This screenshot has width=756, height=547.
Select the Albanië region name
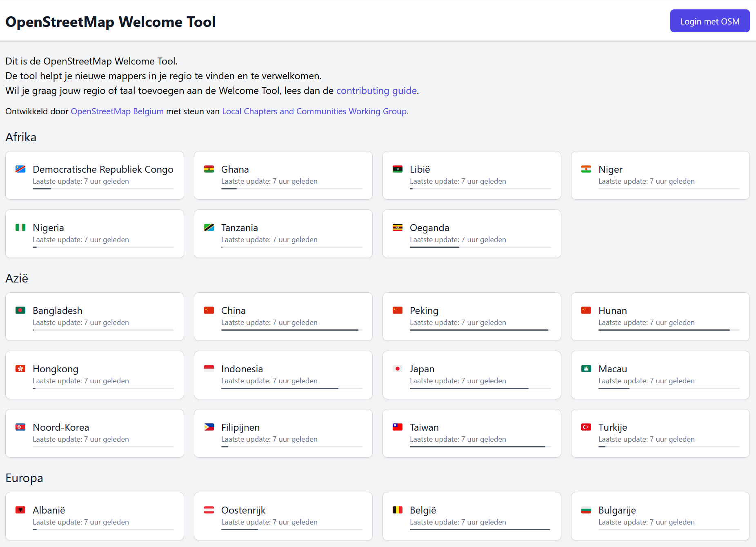(x=49, y=510)
